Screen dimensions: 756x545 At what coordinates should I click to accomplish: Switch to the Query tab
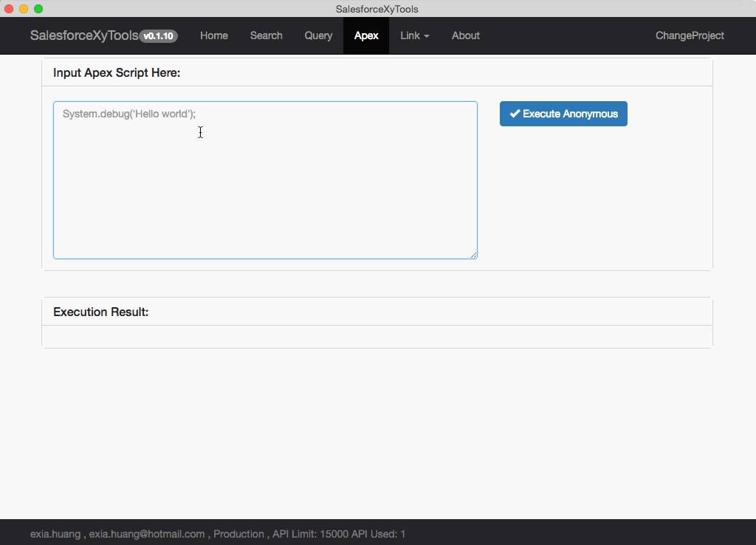click(318, 35)
